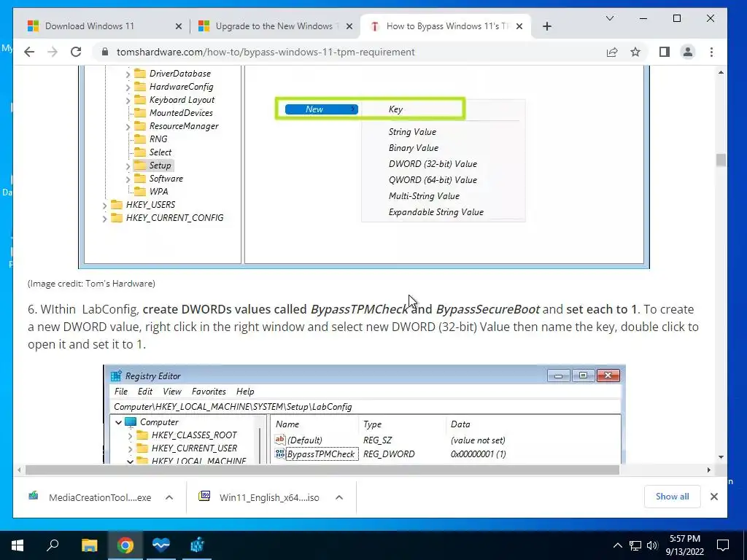Close the downloads bar
The height and width of the screenshot is (560, 747).
coord(714,497)
